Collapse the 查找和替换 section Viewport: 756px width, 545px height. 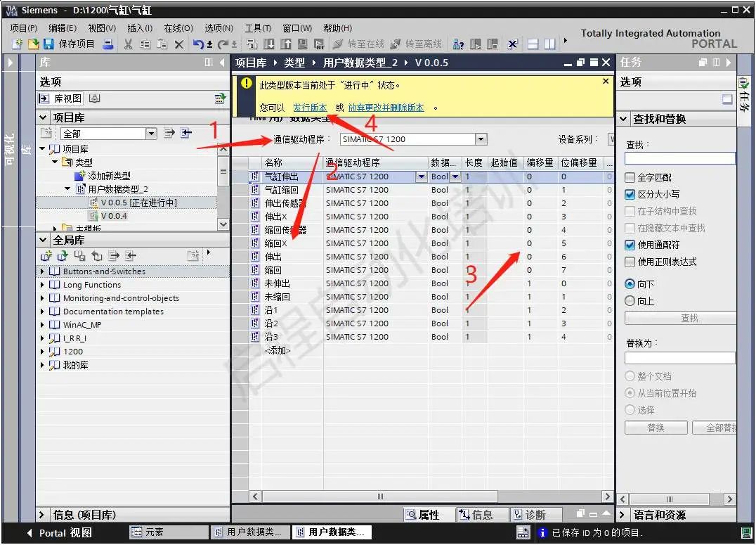[x=623, y=119]
